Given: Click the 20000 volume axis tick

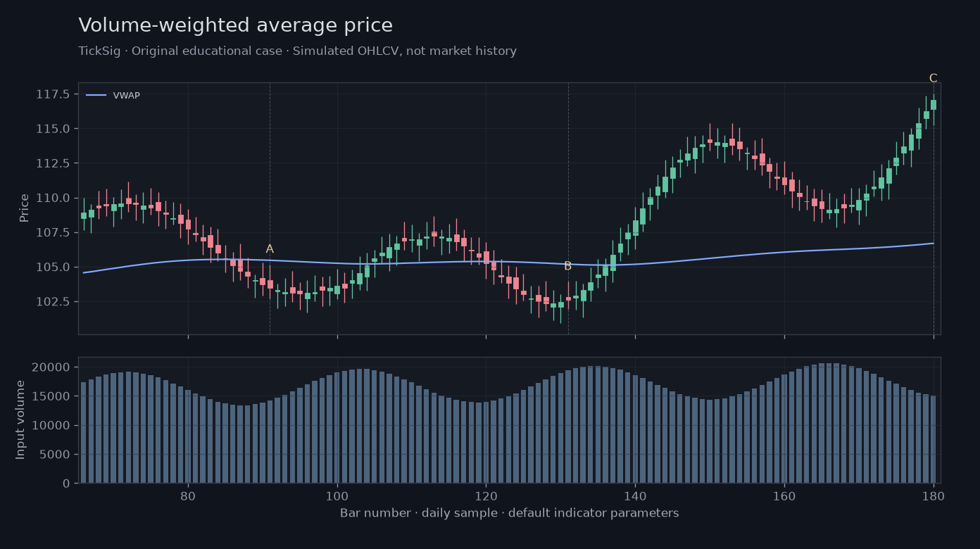Looking at the screenshot, I should click(51, 367).
